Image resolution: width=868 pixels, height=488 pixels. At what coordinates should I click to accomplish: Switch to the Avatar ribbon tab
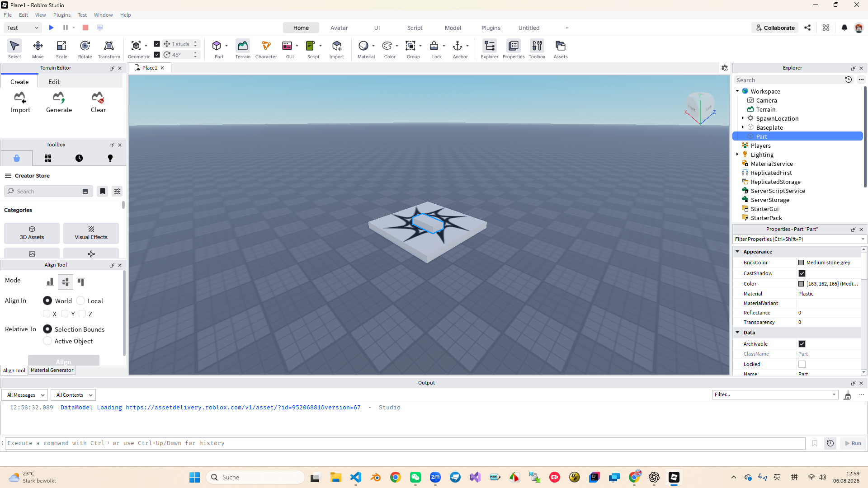339,28
